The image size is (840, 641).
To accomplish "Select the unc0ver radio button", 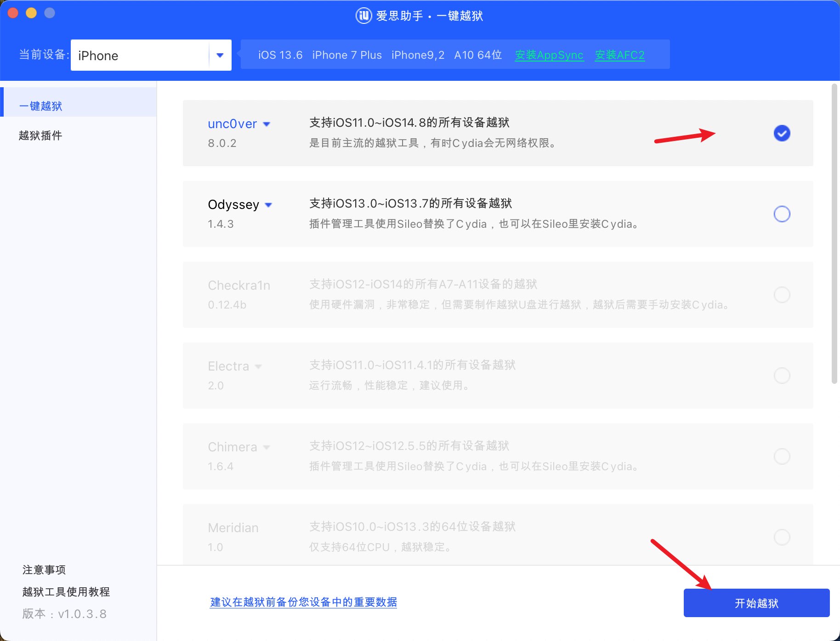I will [782, 133].
